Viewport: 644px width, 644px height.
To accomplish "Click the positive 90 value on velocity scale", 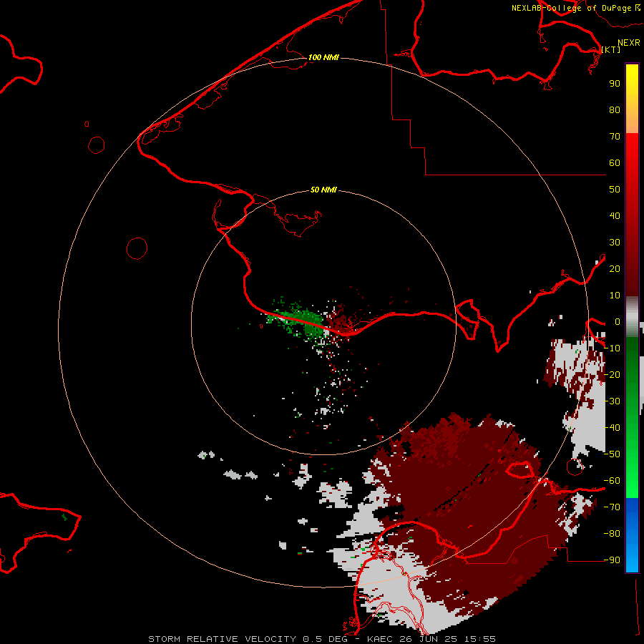I will tap(615, 84).
